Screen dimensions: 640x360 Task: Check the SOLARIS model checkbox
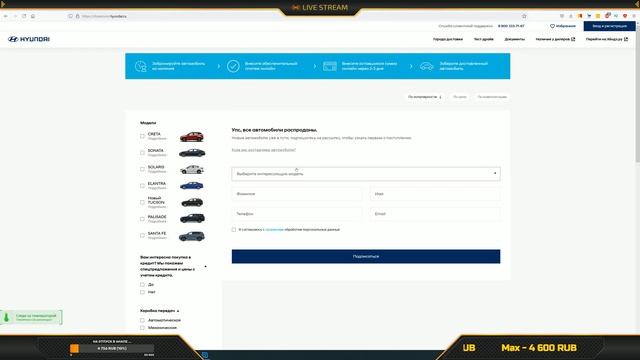tap(142, 169)
